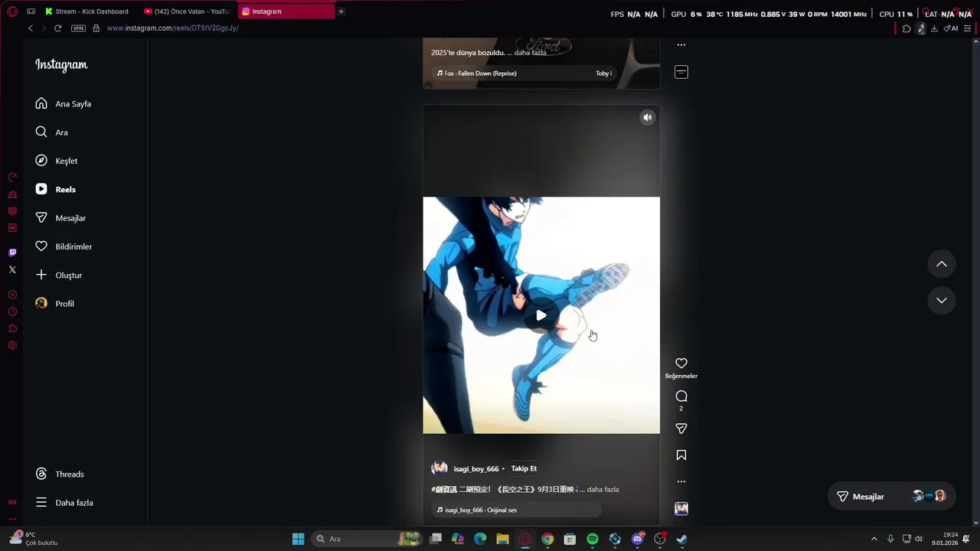Like the reel with heart icon

coord(681,364)
